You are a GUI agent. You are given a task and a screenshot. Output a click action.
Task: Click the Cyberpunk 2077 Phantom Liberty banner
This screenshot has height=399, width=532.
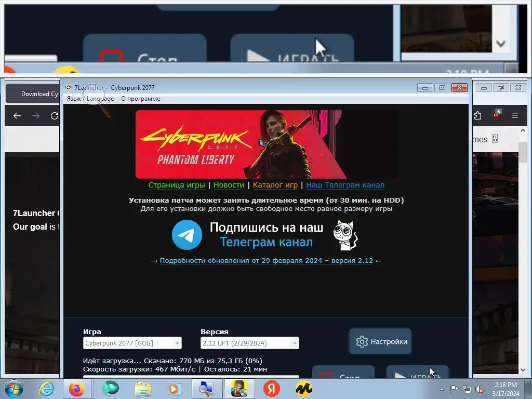pos(266,144)
